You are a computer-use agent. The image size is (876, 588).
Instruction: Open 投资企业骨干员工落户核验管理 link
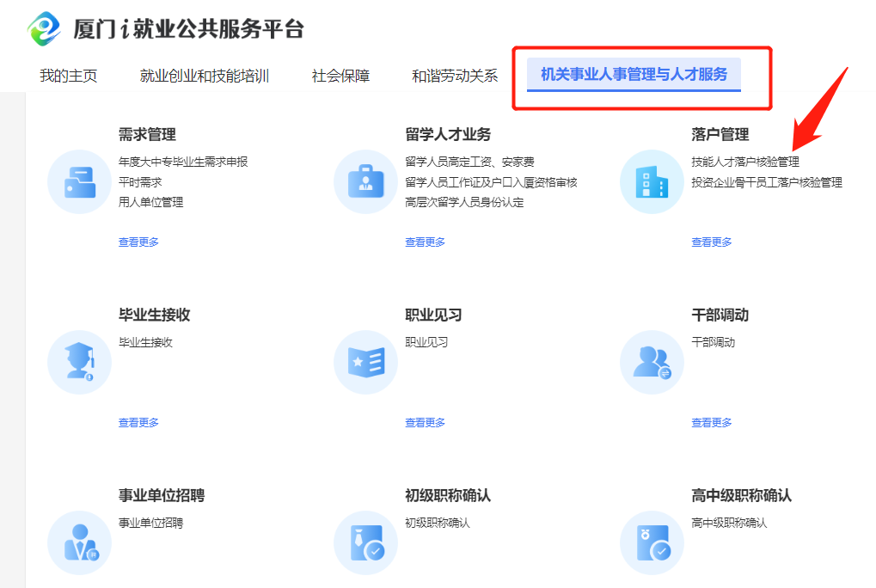click(x=767, y=182)
